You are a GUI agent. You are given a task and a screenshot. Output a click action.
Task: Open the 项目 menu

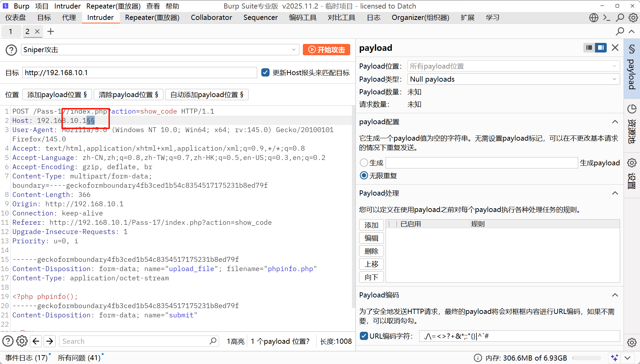tap(42, 6)
